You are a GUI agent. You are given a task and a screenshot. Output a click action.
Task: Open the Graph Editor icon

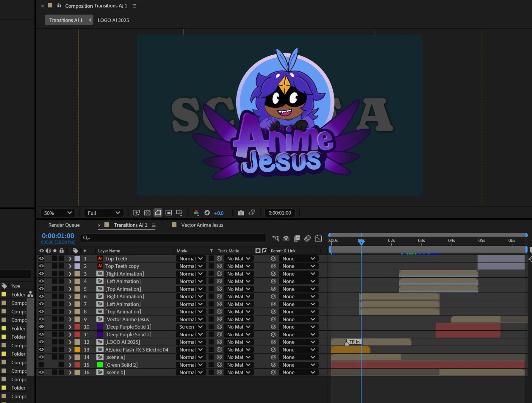tap(318, 238)
